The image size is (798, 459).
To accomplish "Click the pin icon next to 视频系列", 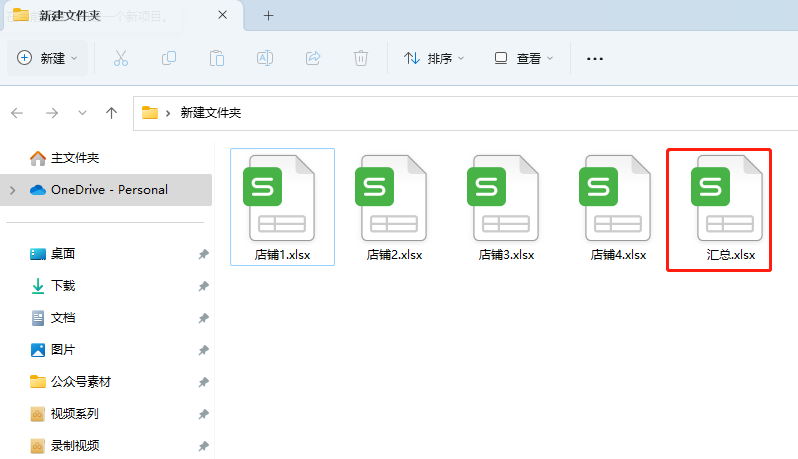I will (x=204, y=414).
